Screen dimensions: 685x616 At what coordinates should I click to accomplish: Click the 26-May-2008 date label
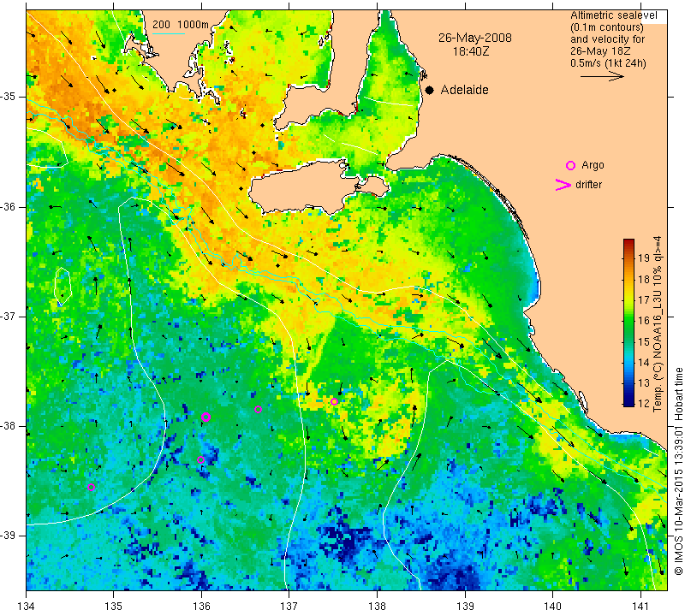click(475, 38)
